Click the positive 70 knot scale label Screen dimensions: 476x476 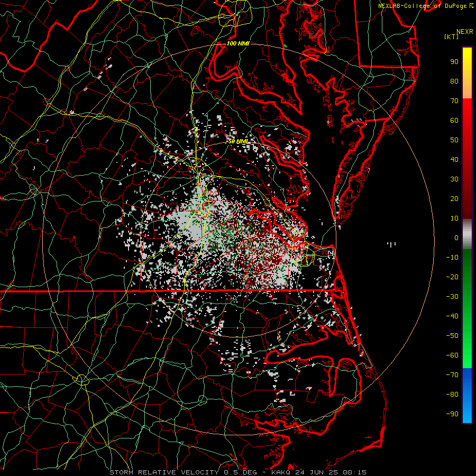(x=454, y=101)
